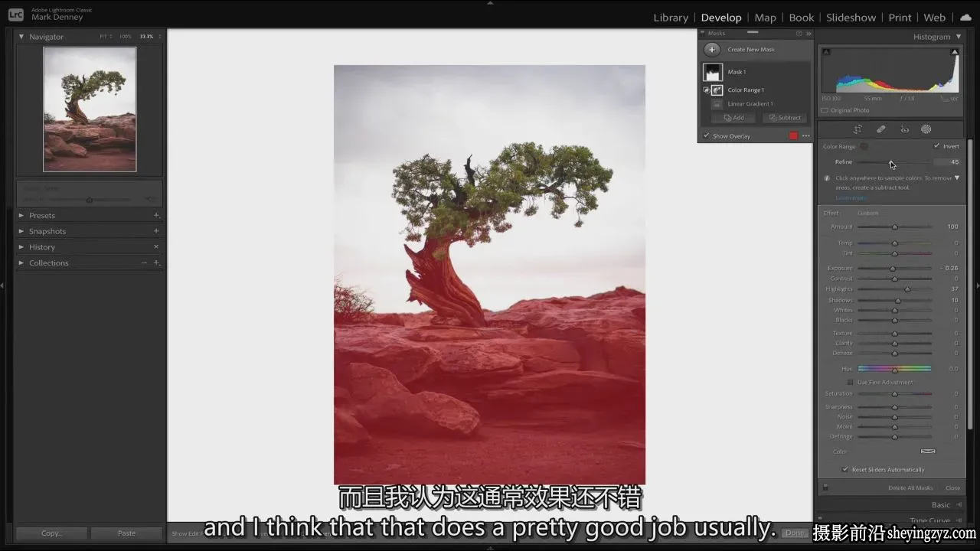The image size is (980, 551).
Task: Select the Red Eye Correction tool icon
Action: click(904, 129)
